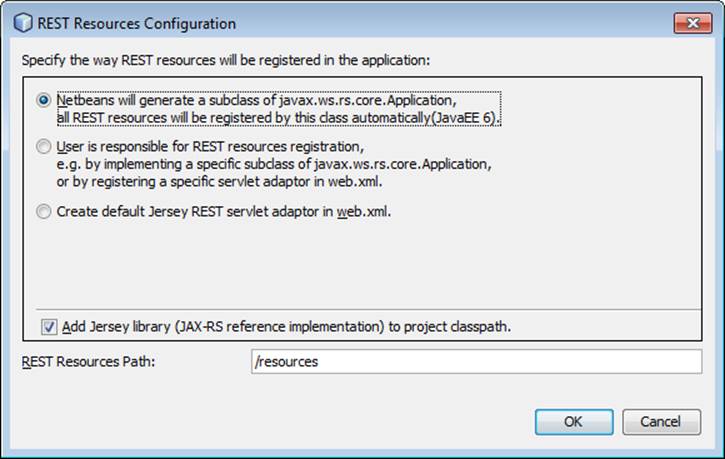Screen dimensions: 725x459
Task: Select the 'Netbeans will generate a subclass' radio button
Action: tap(43, 101)
